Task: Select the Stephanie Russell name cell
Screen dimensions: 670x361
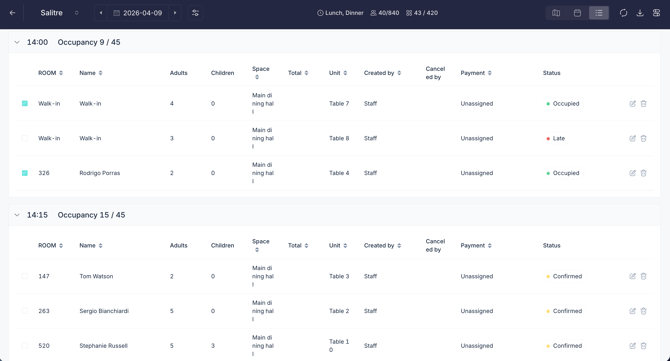Action: click(103, 346)
